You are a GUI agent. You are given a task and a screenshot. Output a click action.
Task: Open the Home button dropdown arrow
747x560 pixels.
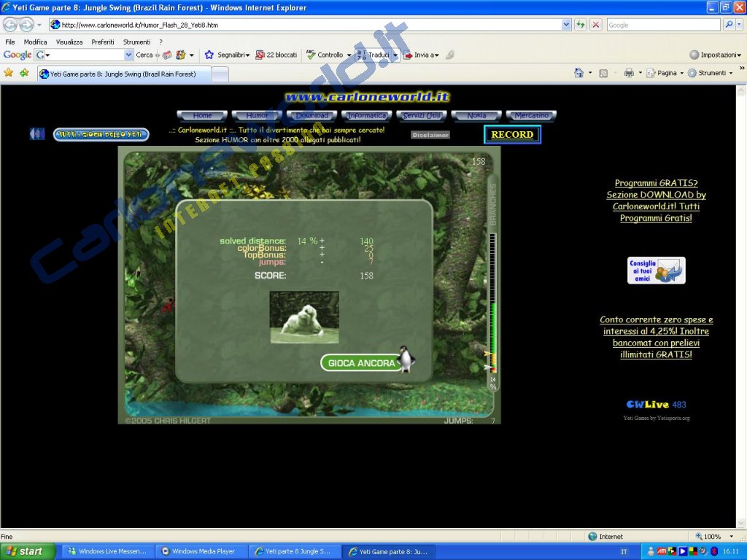tap(590, 74)
